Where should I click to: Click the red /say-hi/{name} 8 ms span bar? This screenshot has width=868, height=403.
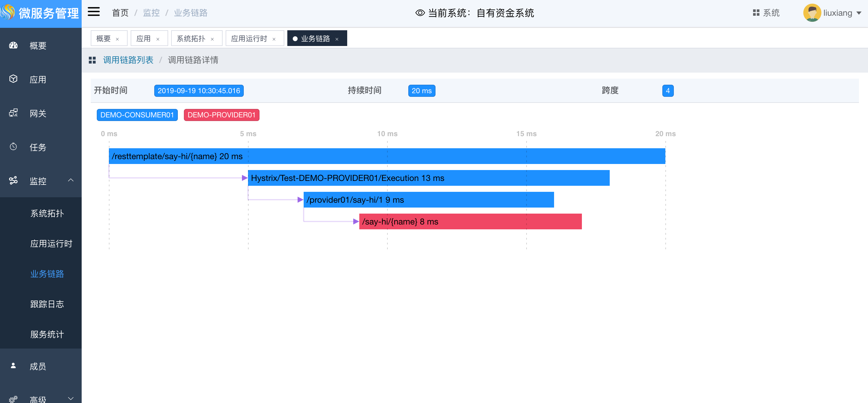point(470,222)
